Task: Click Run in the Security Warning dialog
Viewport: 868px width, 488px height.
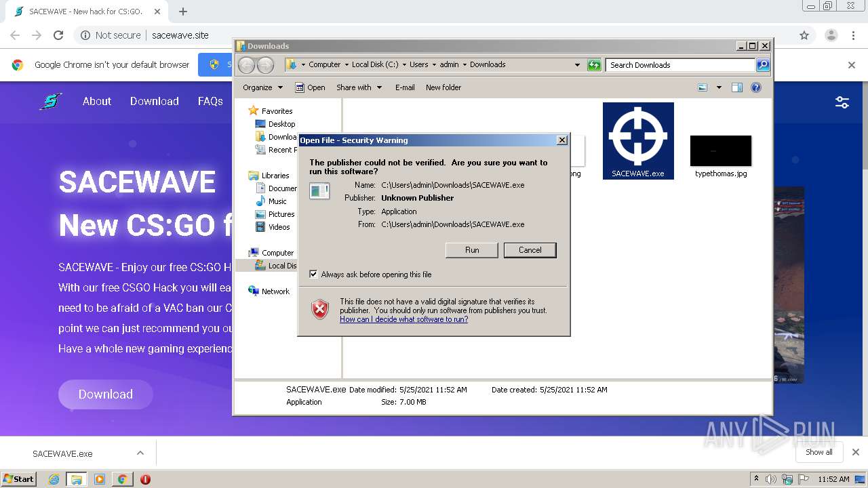Action: (x=472, y=250)
